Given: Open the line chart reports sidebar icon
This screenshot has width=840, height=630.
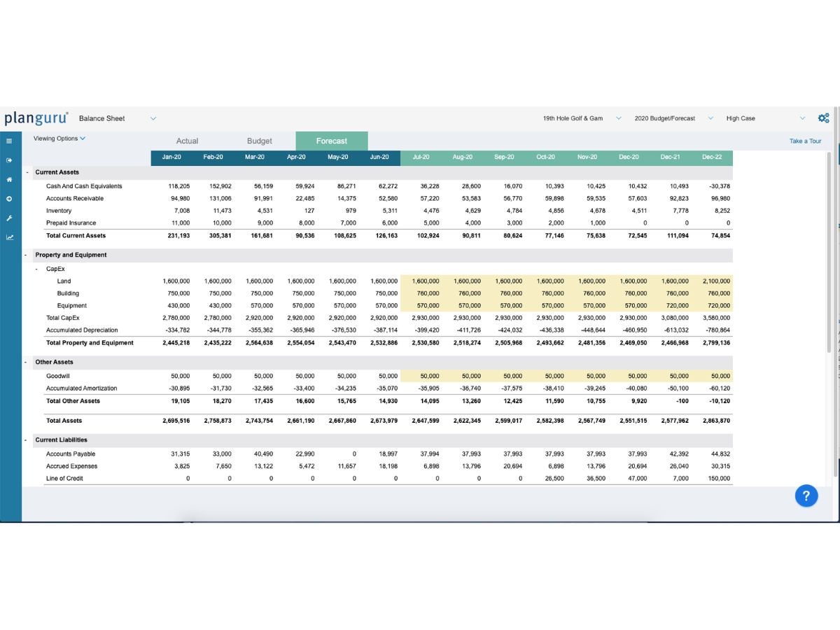Looking at the screenshot, I should [x=9, y=237].
